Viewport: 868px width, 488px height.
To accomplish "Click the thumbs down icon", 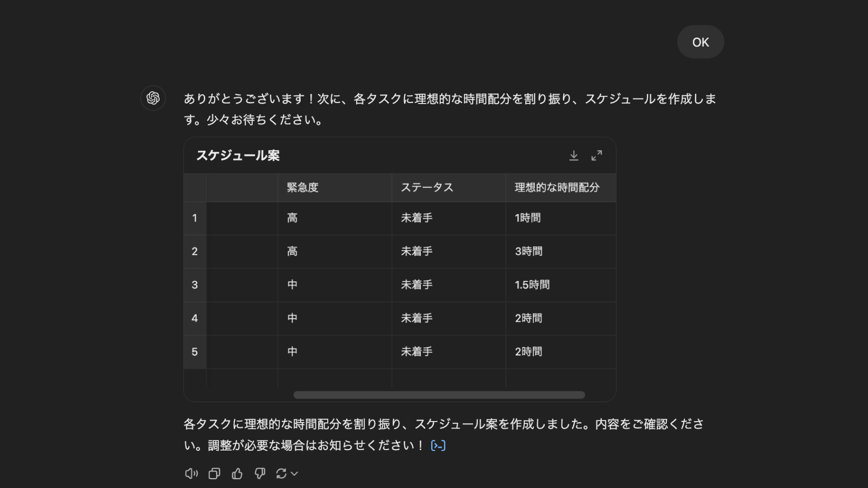I will 260,474.
